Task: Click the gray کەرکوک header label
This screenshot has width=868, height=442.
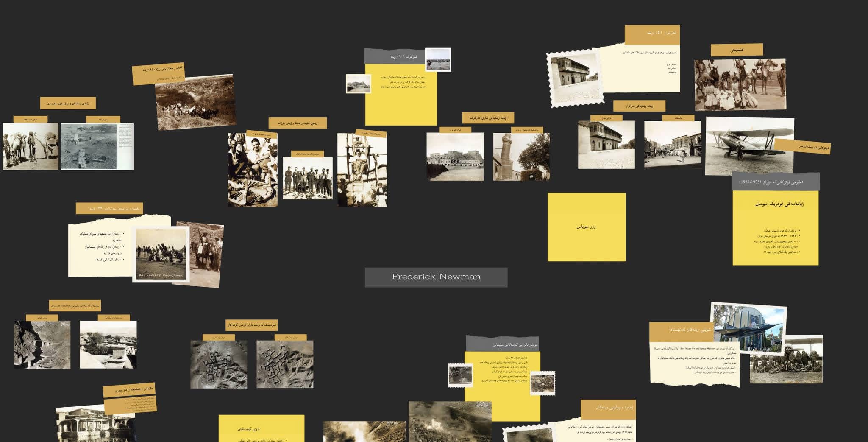Action: [394, 56]
